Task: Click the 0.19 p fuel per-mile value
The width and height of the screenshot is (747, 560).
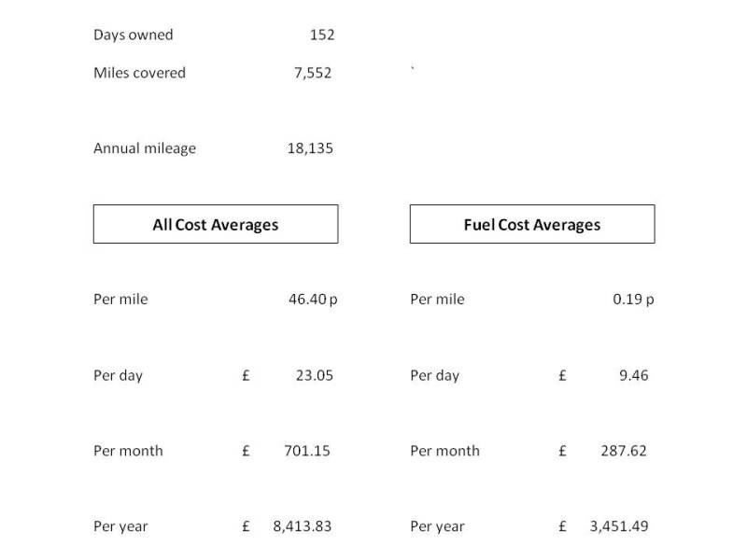Action: pos(633,300)
